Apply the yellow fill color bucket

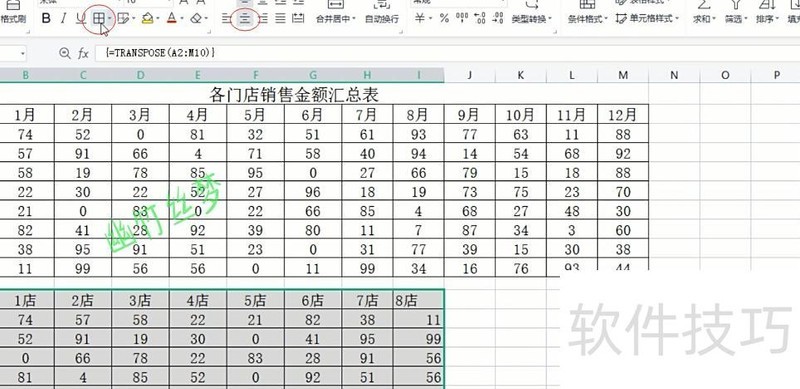[x=147, y=19]
